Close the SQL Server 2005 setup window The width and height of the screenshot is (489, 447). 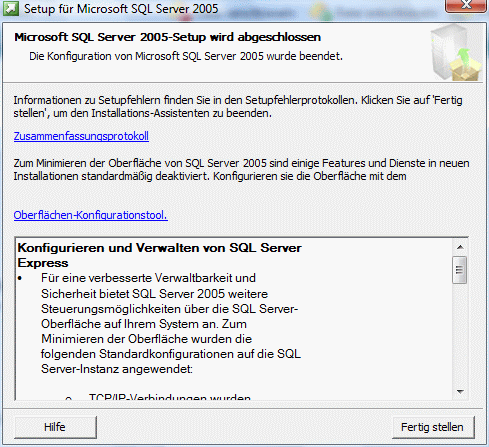(466, 5)
